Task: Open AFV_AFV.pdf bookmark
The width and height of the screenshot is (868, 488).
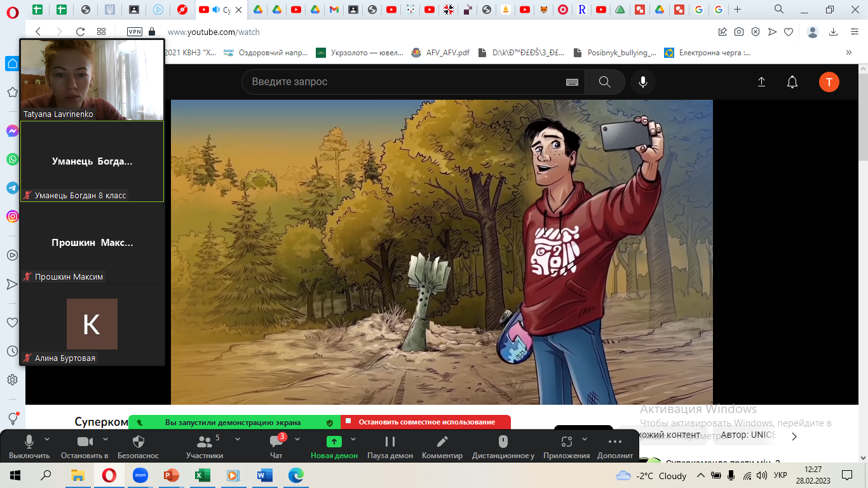Action: point(441,53)
